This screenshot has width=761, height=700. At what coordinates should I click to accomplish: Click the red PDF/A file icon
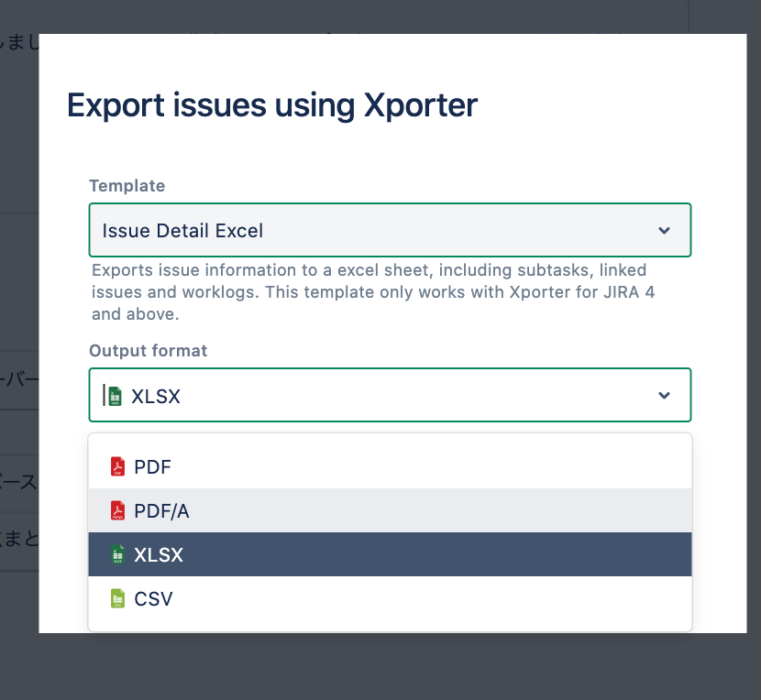coord(117,510)
